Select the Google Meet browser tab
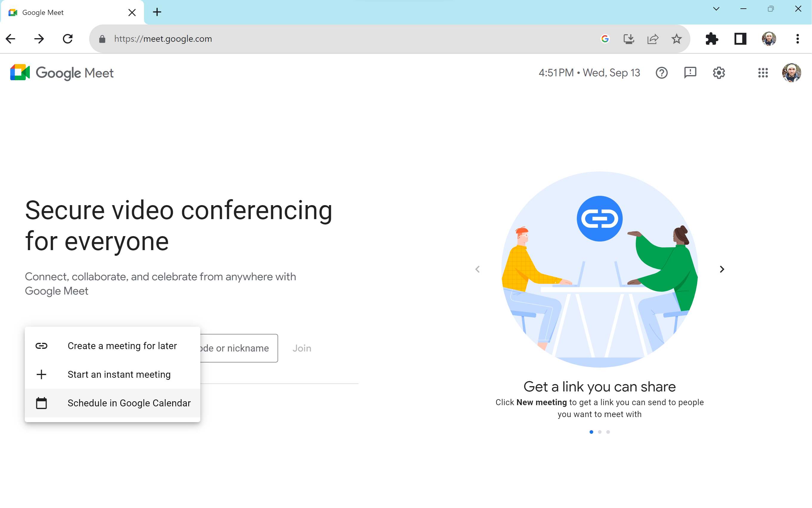Image resolution: width=812 pixels, height=508 pixels. (x=72, y=13)
